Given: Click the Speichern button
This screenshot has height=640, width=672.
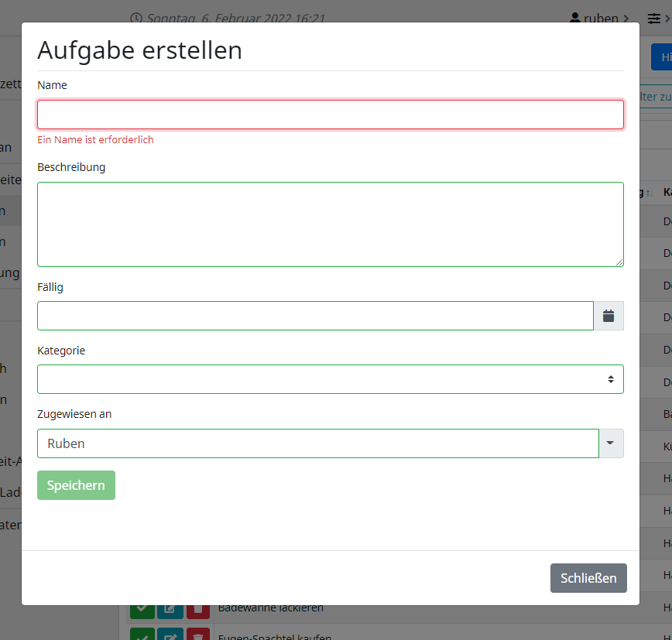Looking at the screenshot, I should 76,485.
